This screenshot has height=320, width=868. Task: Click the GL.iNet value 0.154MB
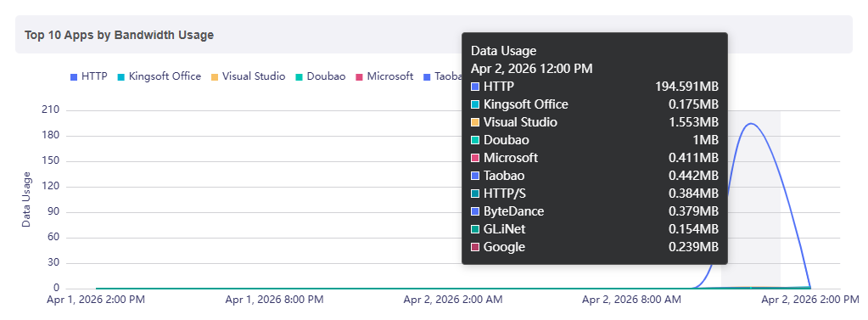[693, 229]
